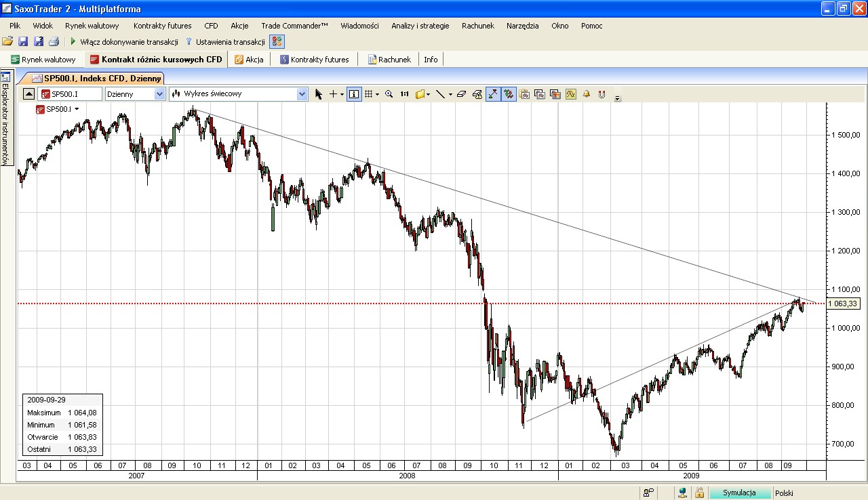Switch to the Rynek walutowy tab
The height and width of the screenshot is (500, 868).
(43, 60)
